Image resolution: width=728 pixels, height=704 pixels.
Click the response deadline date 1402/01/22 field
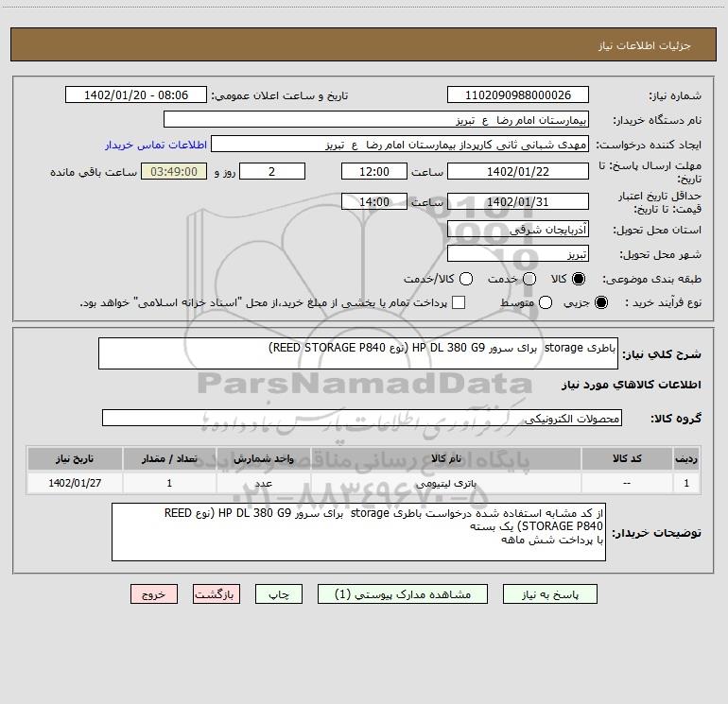click(x=518, y=171)
